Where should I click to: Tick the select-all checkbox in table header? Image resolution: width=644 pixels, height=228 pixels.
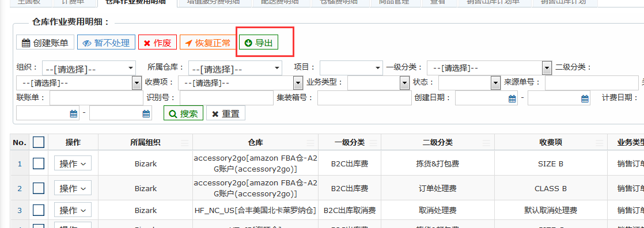(39, 142)
